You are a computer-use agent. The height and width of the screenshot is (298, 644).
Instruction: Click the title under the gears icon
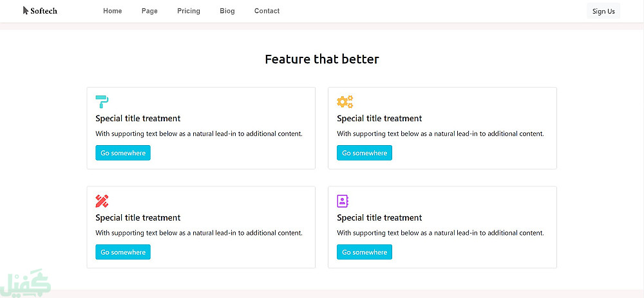click(379, 119)
